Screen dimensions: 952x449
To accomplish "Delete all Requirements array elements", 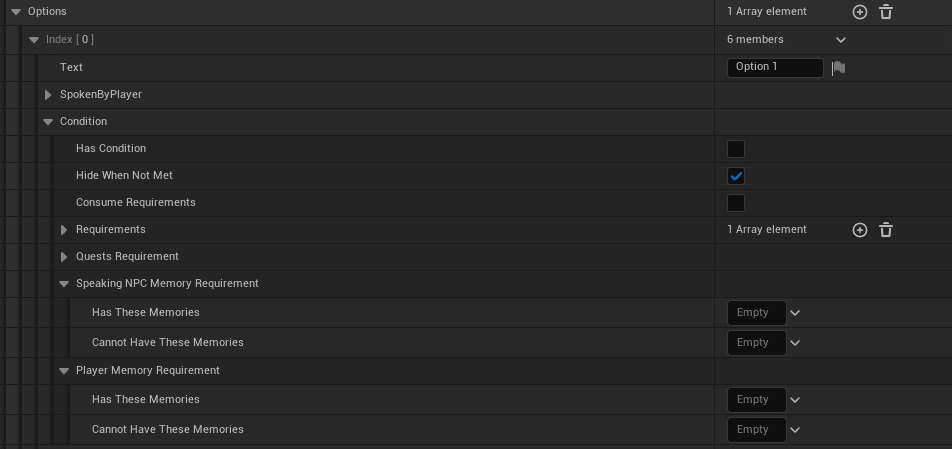I will (886, 230).
